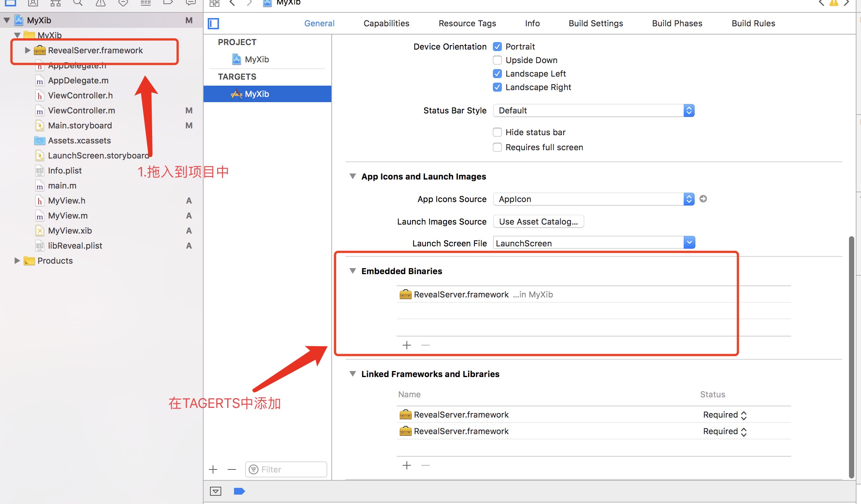
Task: Toggle the Landscape Right checkbox
Action: [497, 87]
